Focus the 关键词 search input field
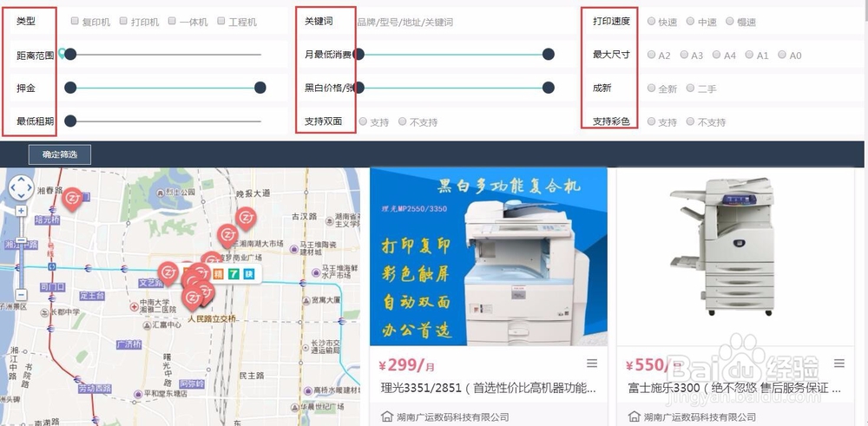The height and width of the screenshot is (426, 868). tap(465, 23)
